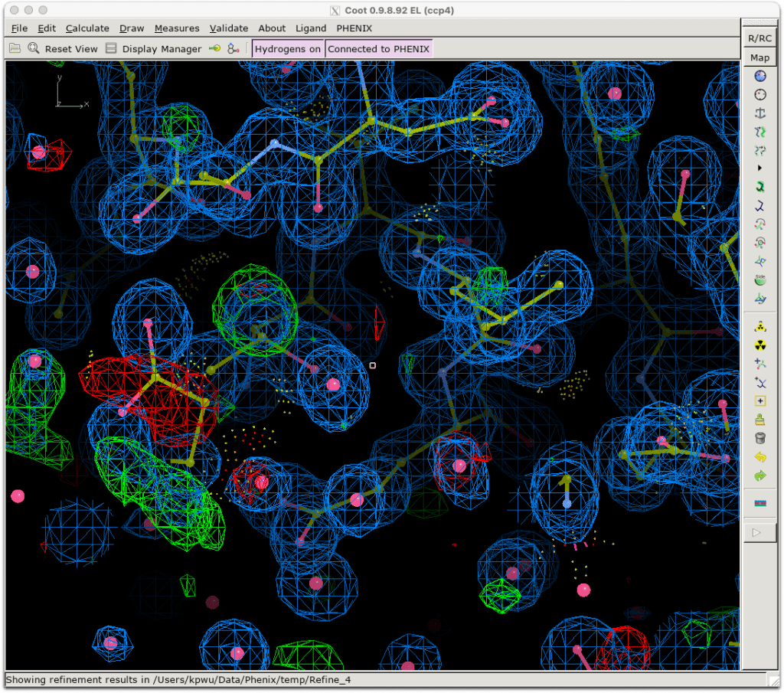Click the Side-chain 180° flip icon
This screenshot has height=693, width=784.
click(x=760, y=280)
